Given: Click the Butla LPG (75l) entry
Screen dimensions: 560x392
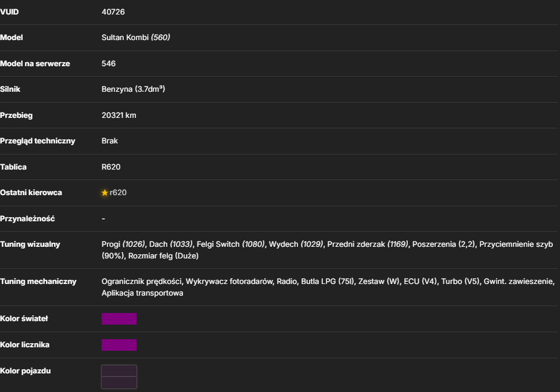Looking at the screenshot, I should 328,281.
